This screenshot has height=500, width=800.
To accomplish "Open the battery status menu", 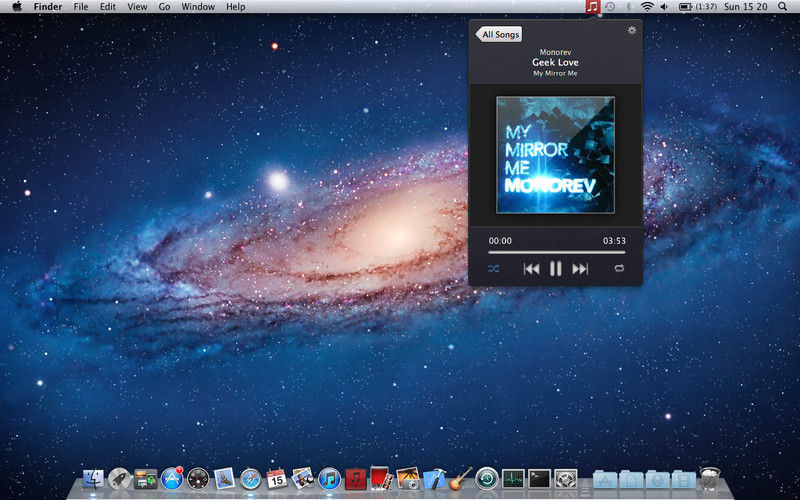I will [697, 7].
